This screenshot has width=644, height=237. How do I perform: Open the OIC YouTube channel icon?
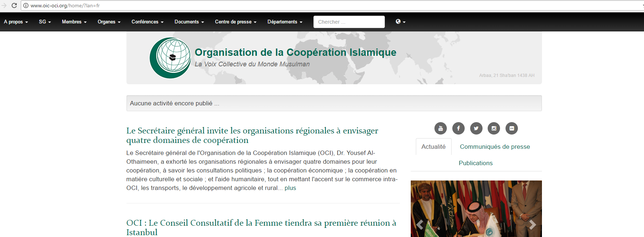click(440, 128)
